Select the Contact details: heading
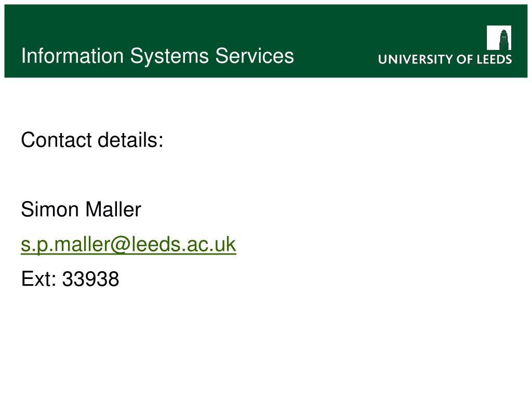 tap(92, 140)
